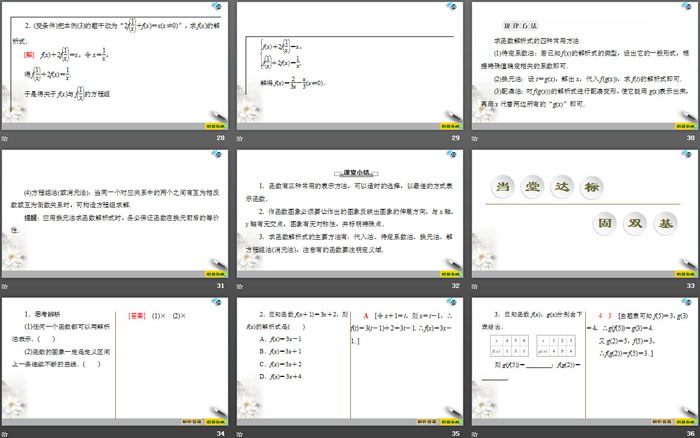This screenshot has height=438, width=700.
Task: Click the 当 character badge on slide 33
Action: pyautogui.click(x=503, y=187)
